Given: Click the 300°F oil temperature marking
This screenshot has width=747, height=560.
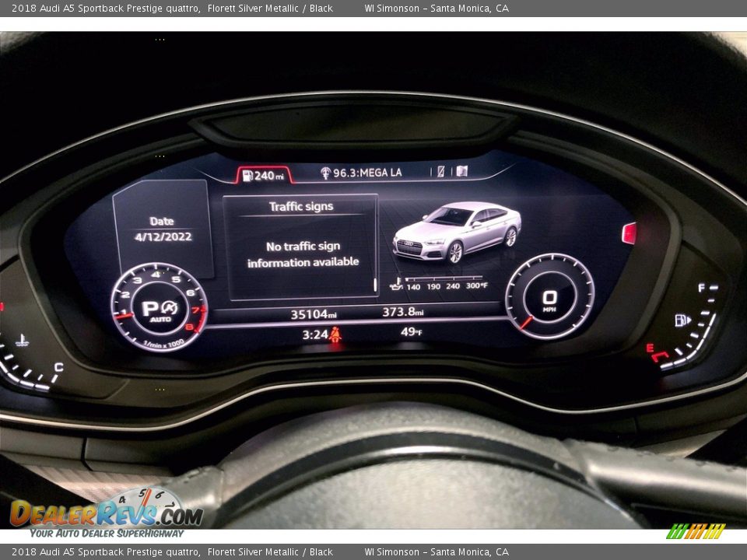Looking at the screenshot, I should [x=477, y=285].
